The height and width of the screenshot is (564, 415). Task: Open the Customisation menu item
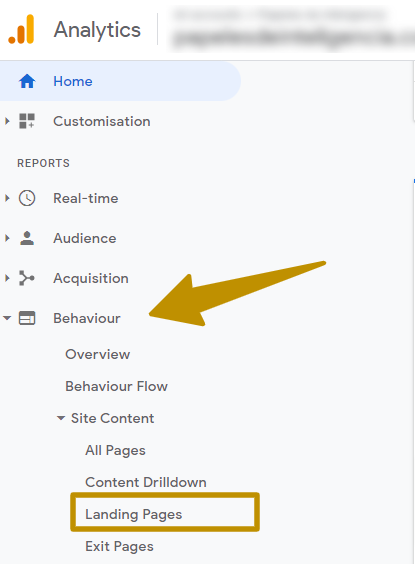(102, 121)
